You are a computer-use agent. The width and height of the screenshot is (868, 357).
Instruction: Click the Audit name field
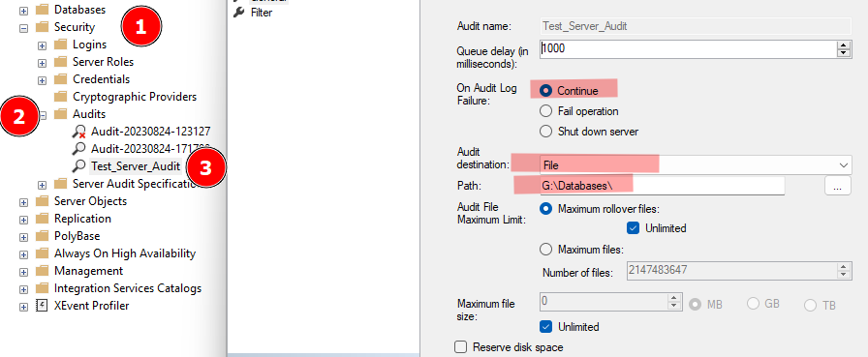coord(696,26)
